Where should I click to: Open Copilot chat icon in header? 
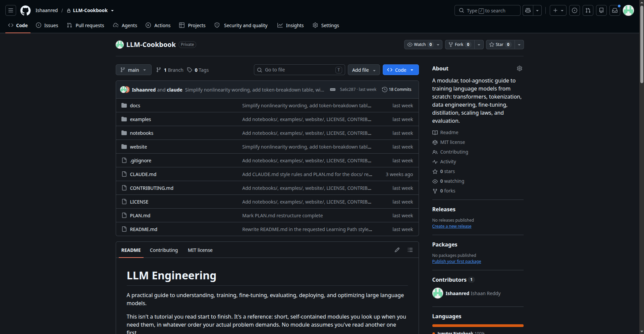coord(528,10)
